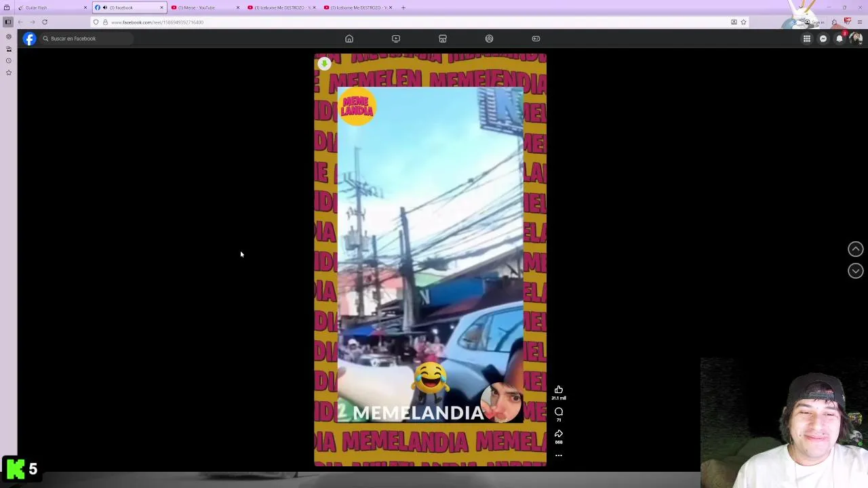Open the reel three-dot options menu
The image size is (868, 488).
coord(559,455)
